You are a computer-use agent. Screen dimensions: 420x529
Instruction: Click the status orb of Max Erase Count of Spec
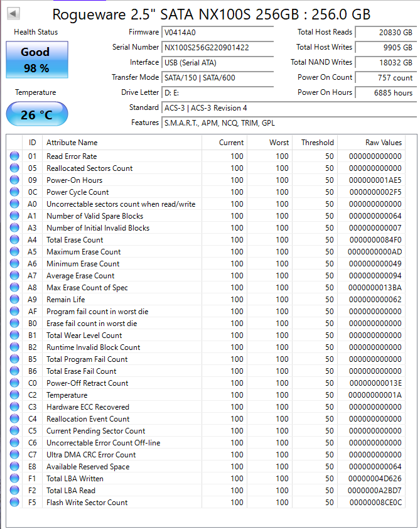14,287
